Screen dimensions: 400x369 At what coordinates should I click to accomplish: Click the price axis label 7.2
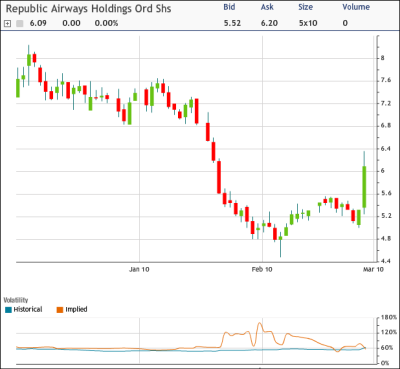386,103
